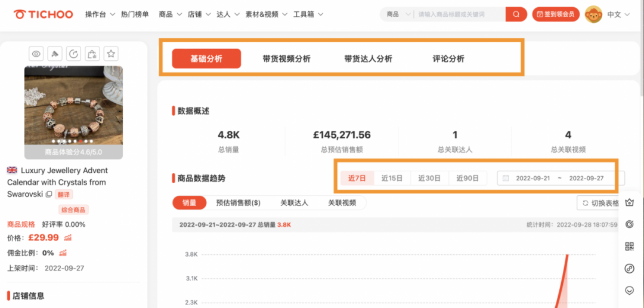Open the monkey avatar profile
This screenshot has width=644, height=308.
(x=593, y=14)
